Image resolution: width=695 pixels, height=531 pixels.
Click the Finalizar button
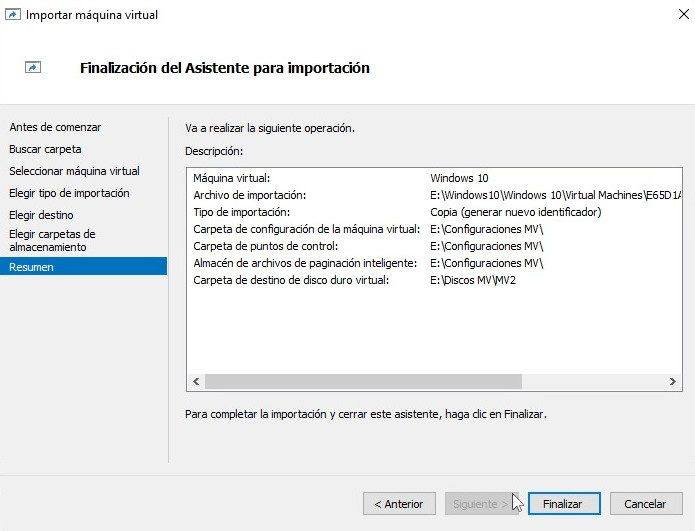coord(563,504)
